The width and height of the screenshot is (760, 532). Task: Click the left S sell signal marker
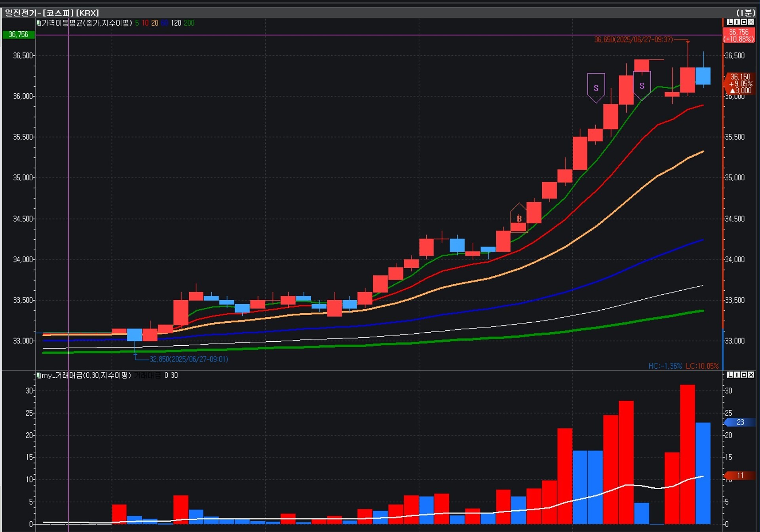[596, 88]
